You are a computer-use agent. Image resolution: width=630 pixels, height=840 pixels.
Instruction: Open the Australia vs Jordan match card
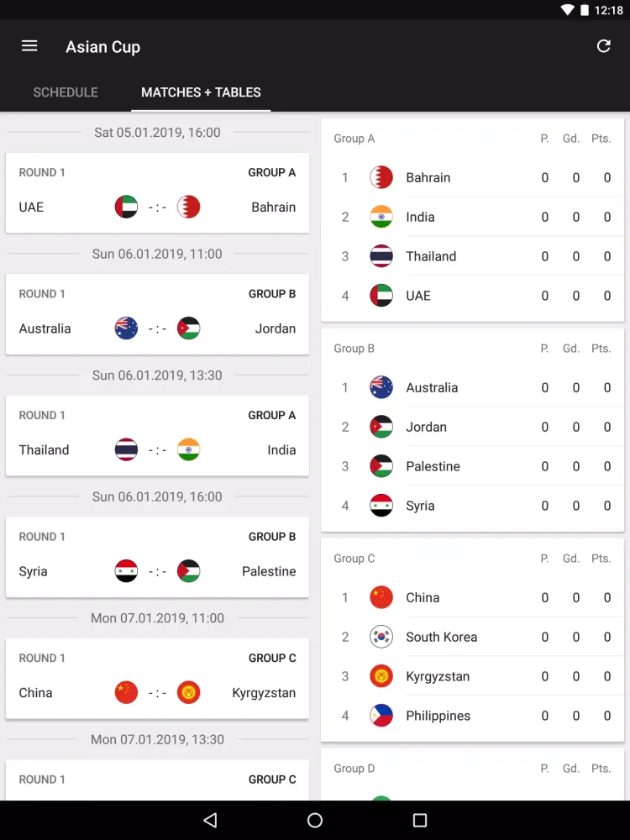[x=157, y=314]
